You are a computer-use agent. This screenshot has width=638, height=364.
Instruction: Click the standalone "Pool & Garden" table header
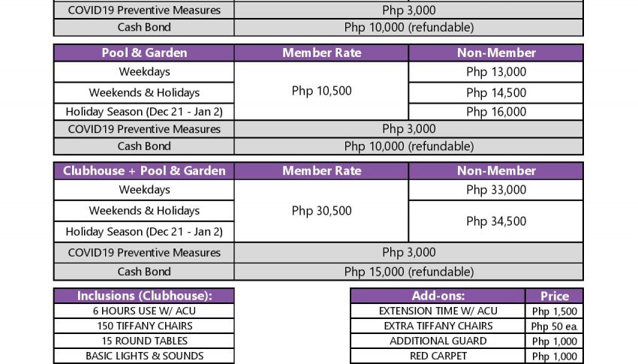click(x=144, y=53)
